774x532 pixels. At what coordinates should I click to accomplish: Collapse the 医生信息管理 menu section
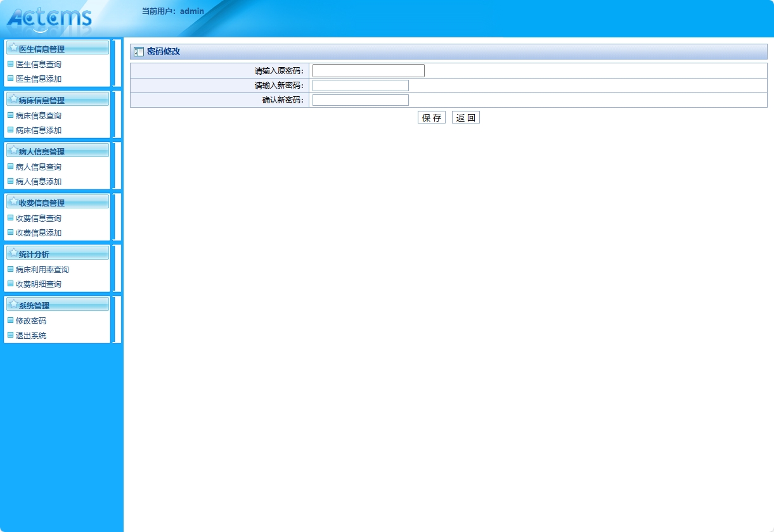[x=58, y=48]
